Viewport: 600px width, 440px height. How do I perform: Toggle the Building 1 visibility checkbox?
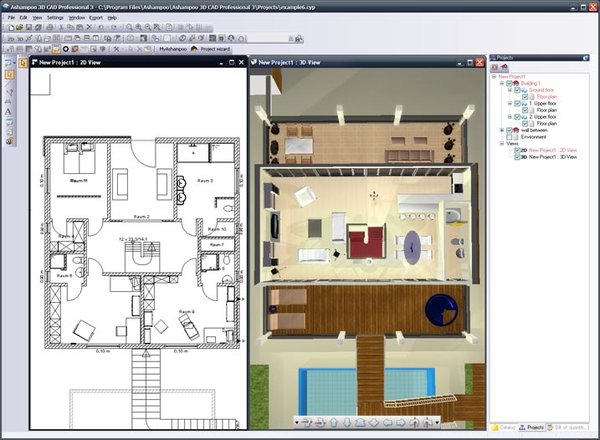tap(510, 83)
